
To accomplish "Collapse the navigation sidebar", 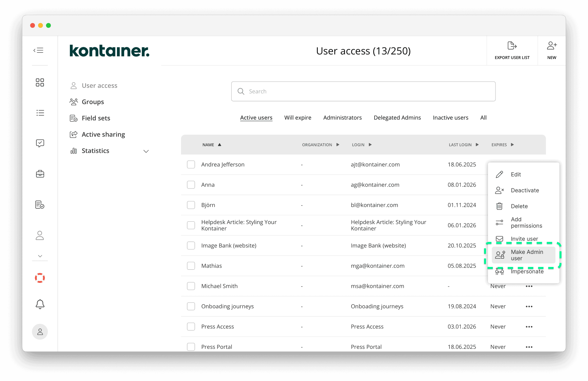I will [39, 50].
